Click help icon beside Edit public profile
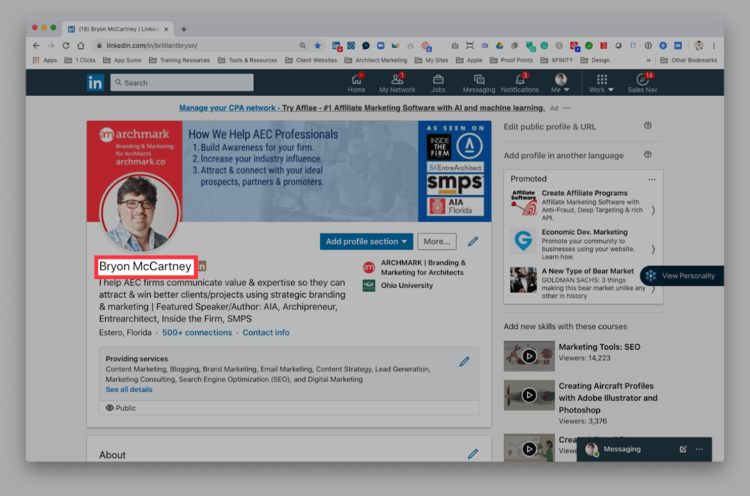This screenshot has width=750, height=496. click(x=648, y=126)
